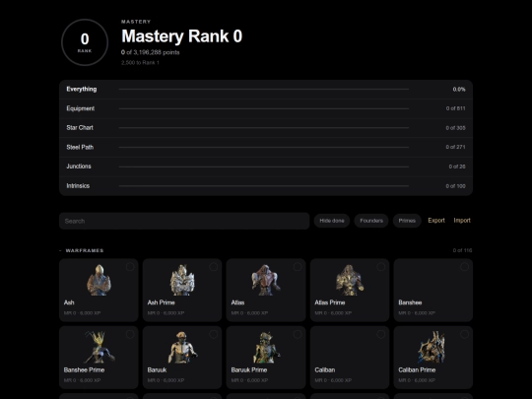Select the Steel Path progress row

[x=266, y=147]
